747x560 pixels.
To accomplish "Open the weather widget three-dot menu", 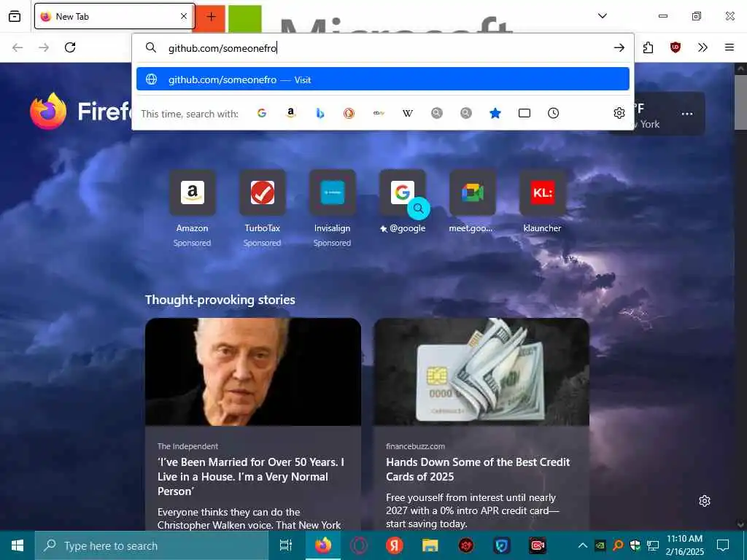I will tap(687, 114).
